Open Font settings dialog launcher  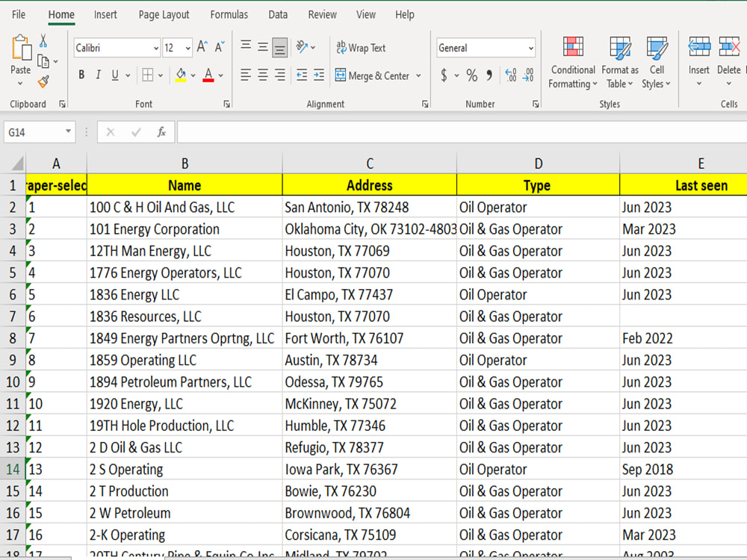pos(227,104)
